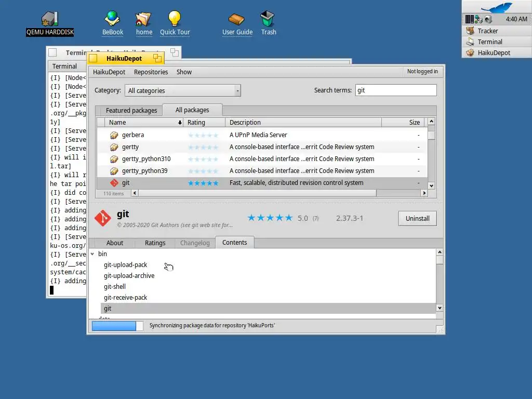
Task: Select the git-shell file entry
Action: (115, 286)
